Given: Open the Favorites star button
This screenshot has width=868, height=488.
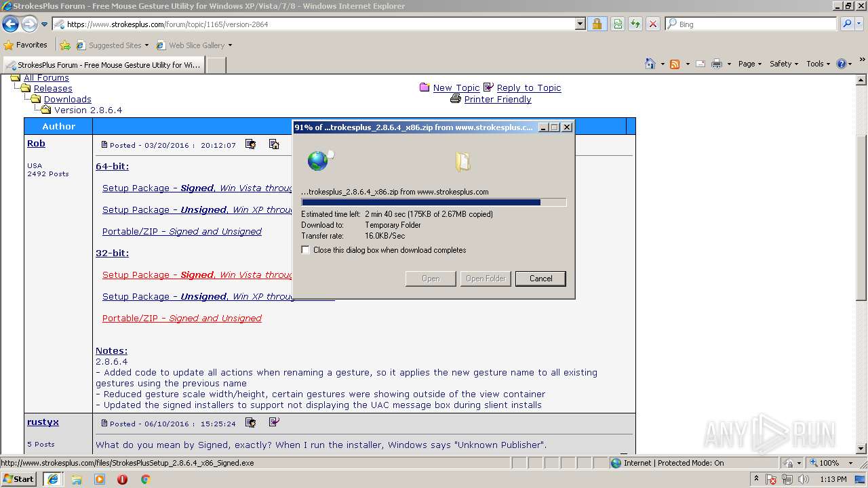Looking at the screenshot, I should [x=26, y=45].
